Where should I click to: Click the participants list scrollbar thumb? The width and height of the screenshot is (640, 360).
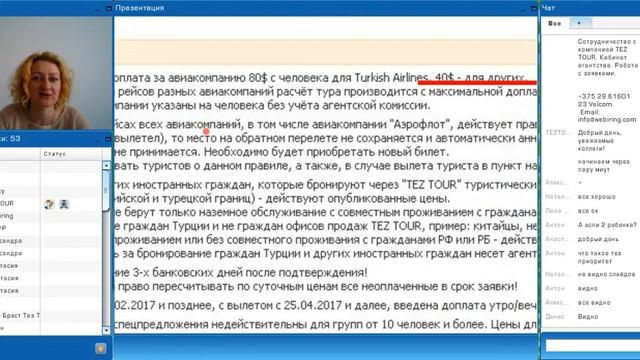click(106, 190)
